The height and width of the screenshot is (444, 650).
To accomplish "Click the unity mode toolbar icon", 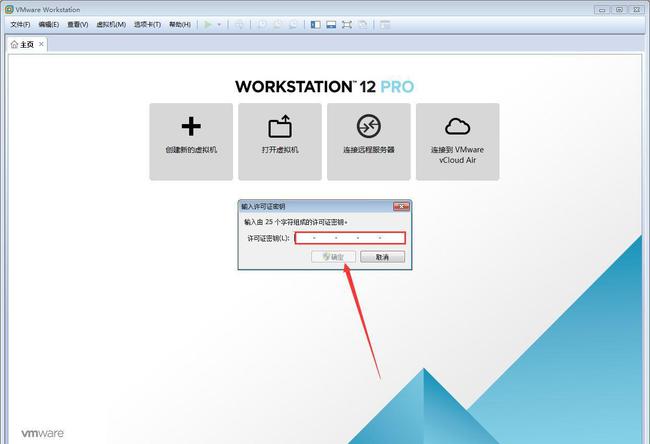I will tap(362, 25).
